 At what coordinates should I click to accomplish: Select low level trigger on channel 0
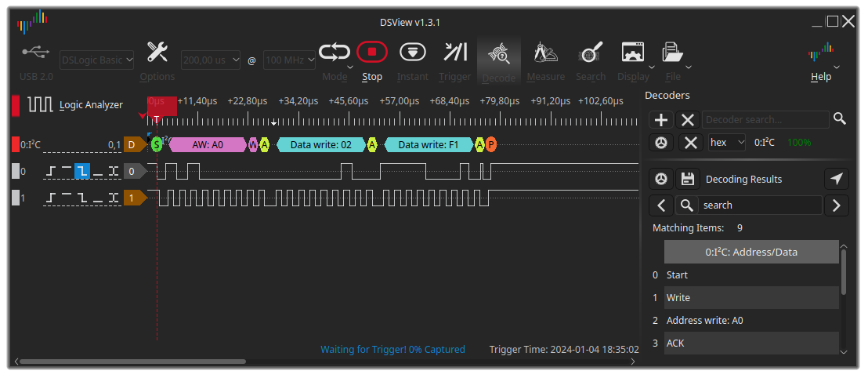[98, 171]
